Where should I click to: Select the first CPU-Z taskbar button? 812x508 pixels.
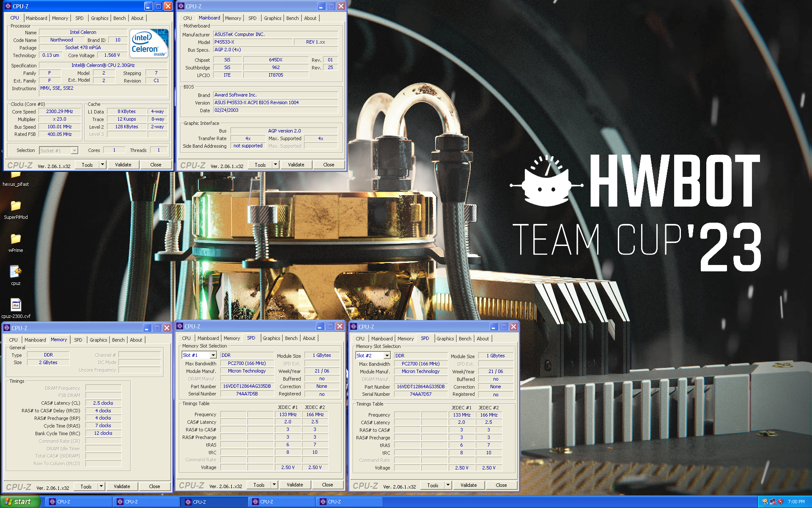[79, 502]
